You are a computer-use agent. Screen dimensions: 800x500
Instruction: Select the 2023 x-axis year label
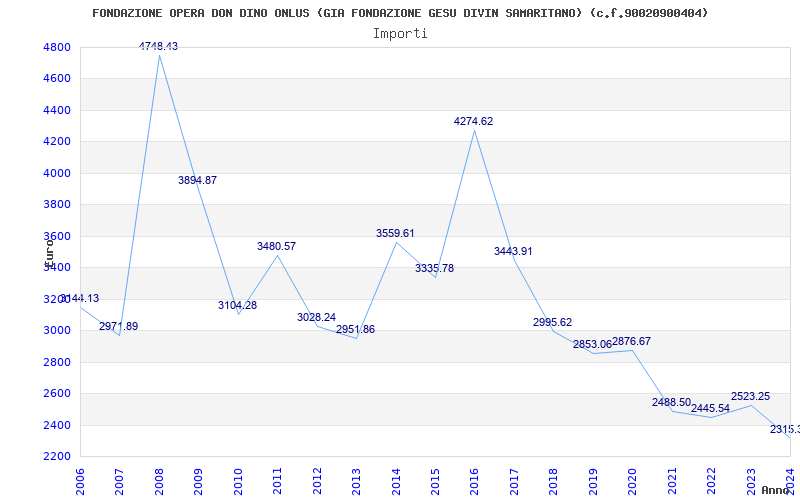[751, 482]
